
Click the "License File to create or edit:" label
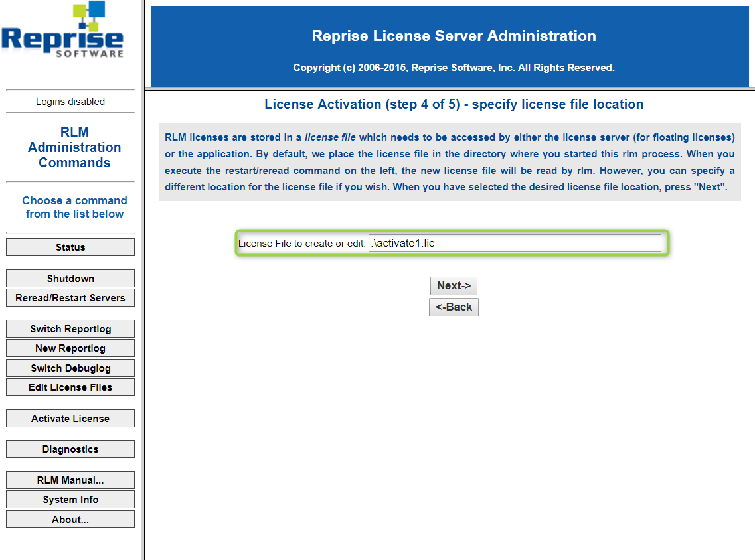(x=302, y=244)
